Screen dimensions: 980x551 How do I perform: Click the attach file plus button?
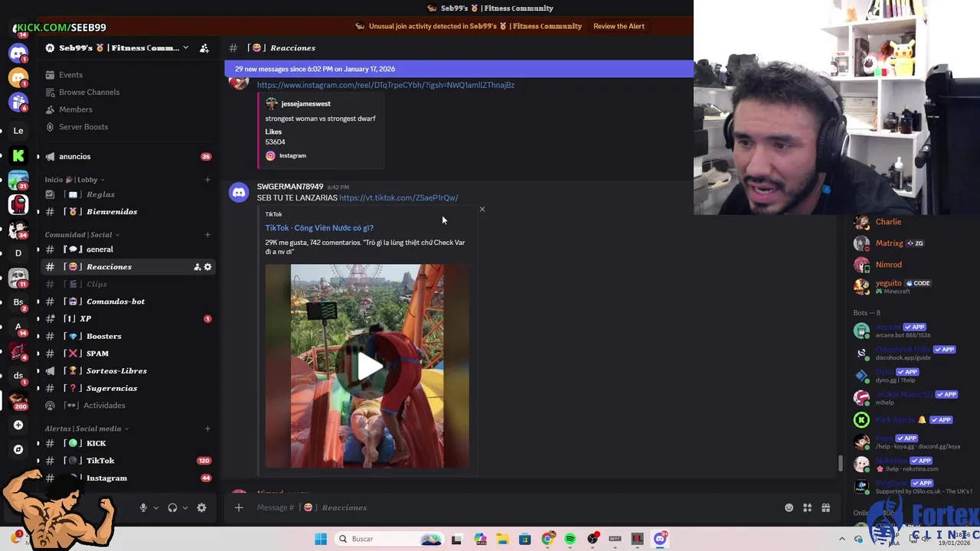[239, 507]
